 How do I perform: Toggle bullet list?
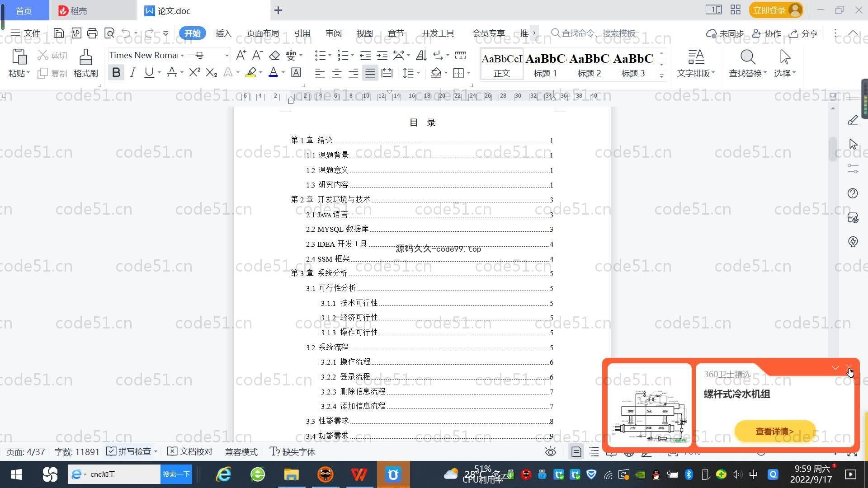click(x=320, y=55)
